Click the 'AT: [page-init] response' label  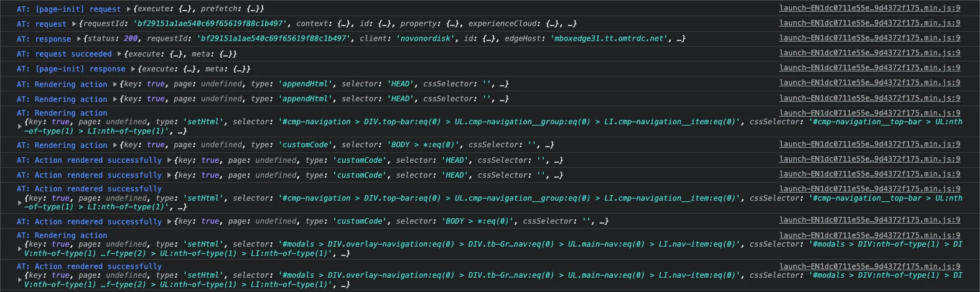tap(71, 69)
